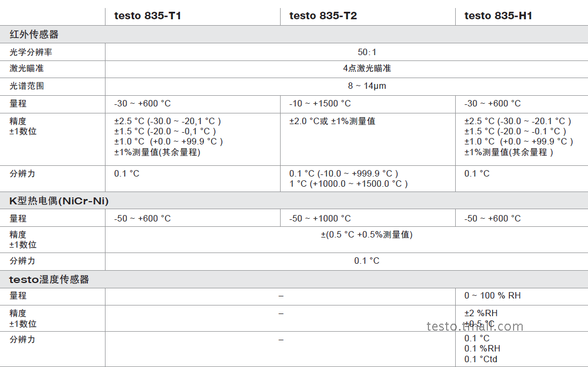This screenshot has width=588, height=367.
Task: Click the 光学分辨率 row label
Action: pyautogui.click(x=31, y=52)
